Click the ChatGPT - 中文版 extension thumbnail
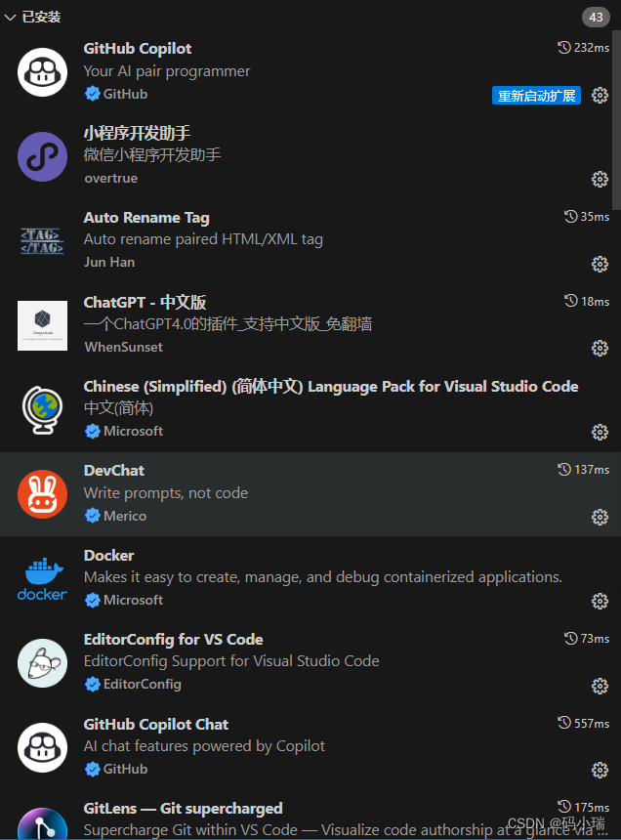621x840 pixels. [x=42, y=325]
